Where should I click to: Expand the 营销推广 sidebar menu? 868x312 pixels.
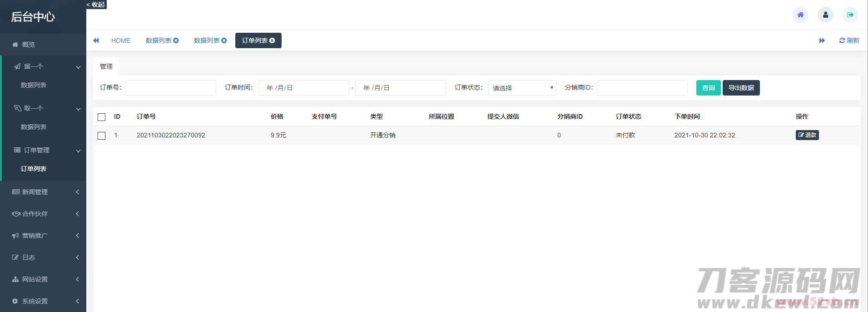(43, 236)
